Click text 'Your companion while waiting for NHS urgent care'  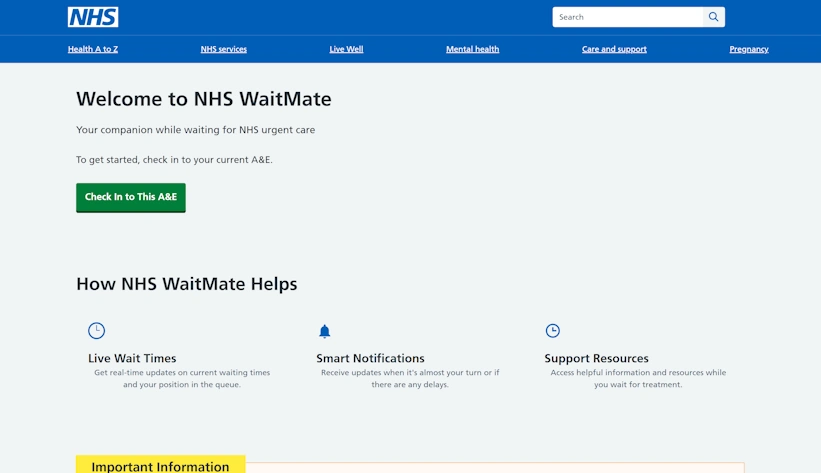pos(195,130)
